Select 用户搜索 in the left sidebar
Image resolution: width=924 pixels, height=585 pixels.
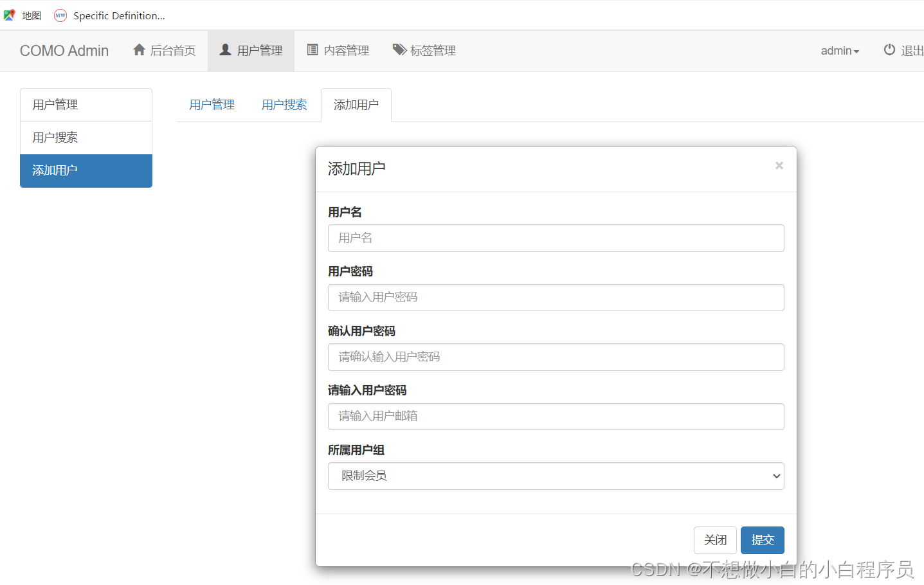click(86, 138)
